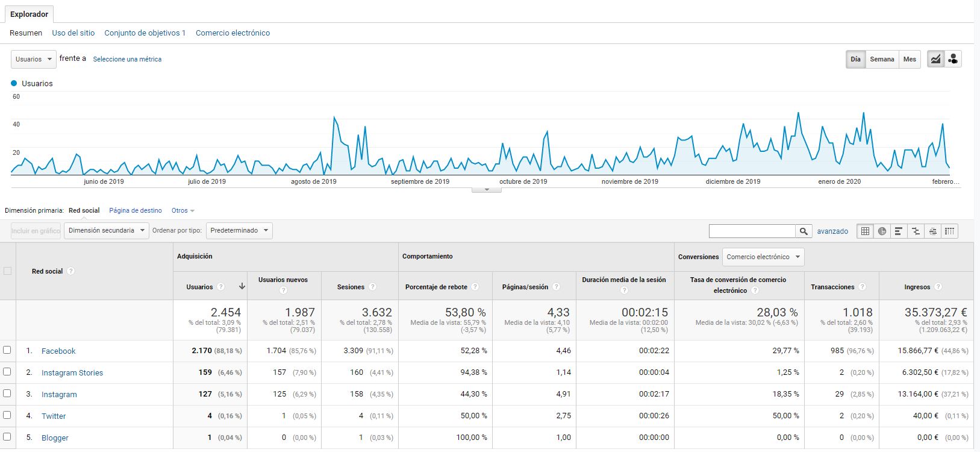Open help for Duración media de la sesión
This screenshot has height=452, width=980.
coord(624,290)
